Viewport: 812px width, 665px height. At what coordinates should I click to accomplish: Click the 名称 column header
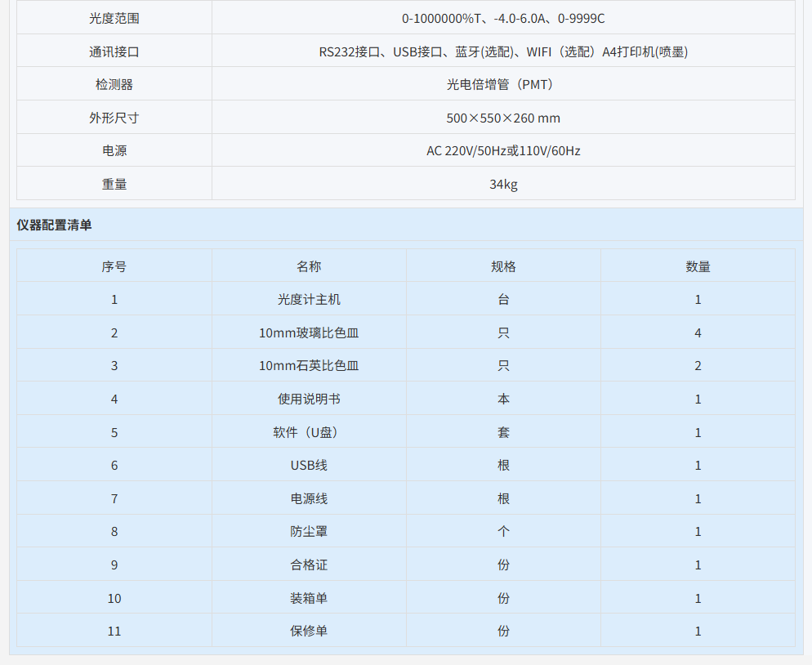click(x=309, y=266)
